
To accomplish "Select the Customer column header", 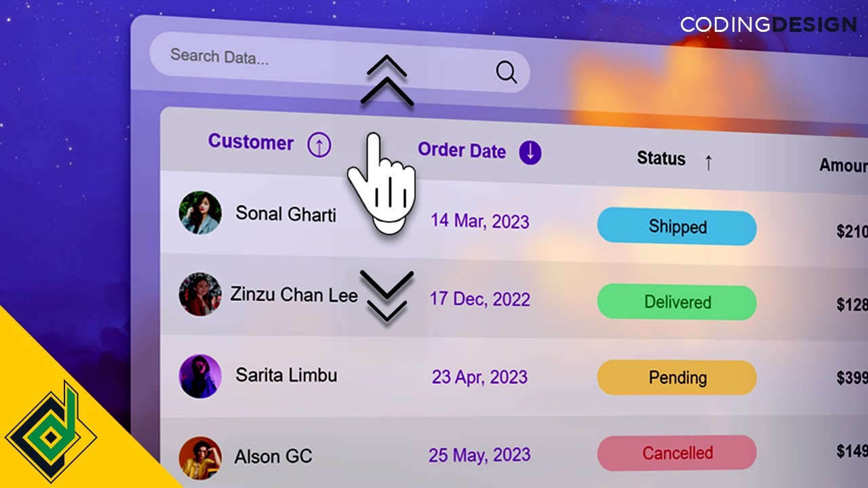I will click(251, 142).
